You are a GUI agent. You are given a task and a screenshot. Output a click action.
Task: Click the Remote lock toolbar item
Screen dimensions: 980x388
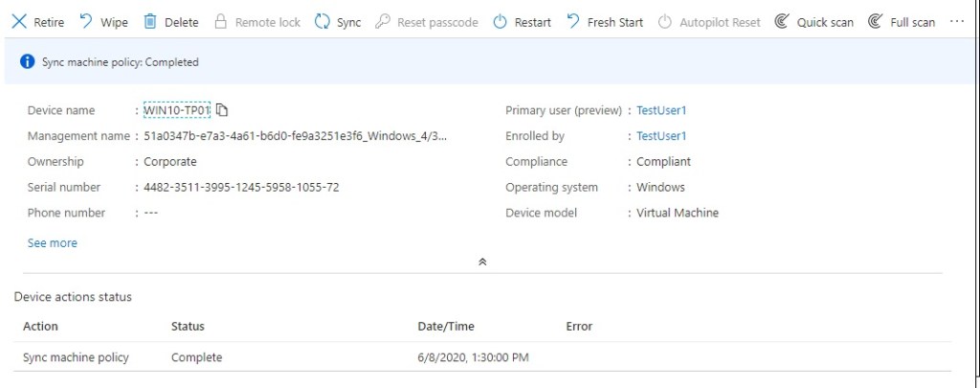257,22
